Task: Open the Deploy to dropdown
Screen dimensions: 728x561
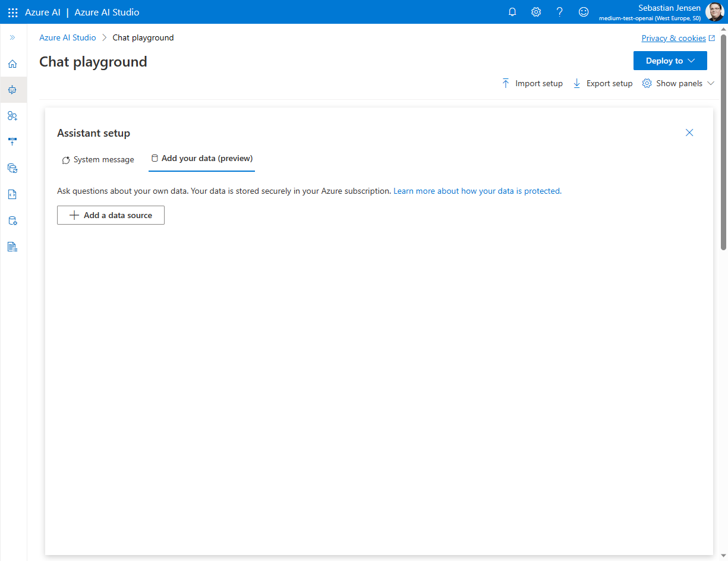Action: 670,61
